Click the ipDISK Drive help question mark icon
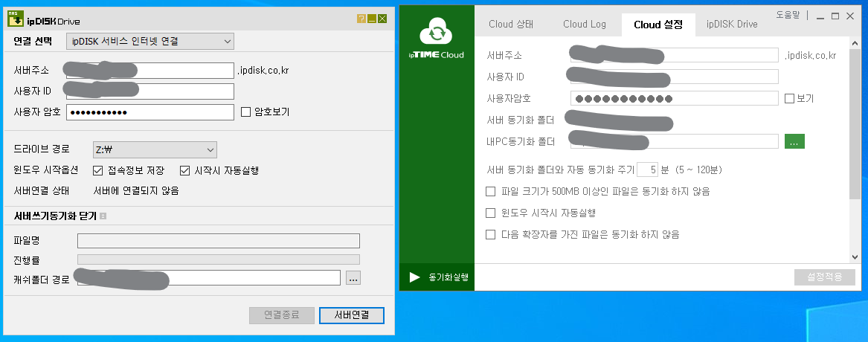The width and height of the screenshot is (868, 342). [x=361, y=19]
